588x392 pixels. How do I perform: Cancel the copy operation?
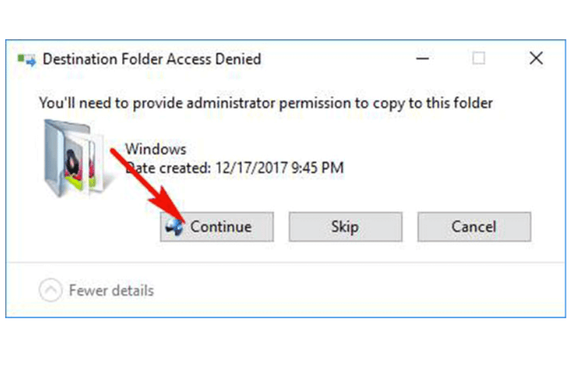coord(474,227)
